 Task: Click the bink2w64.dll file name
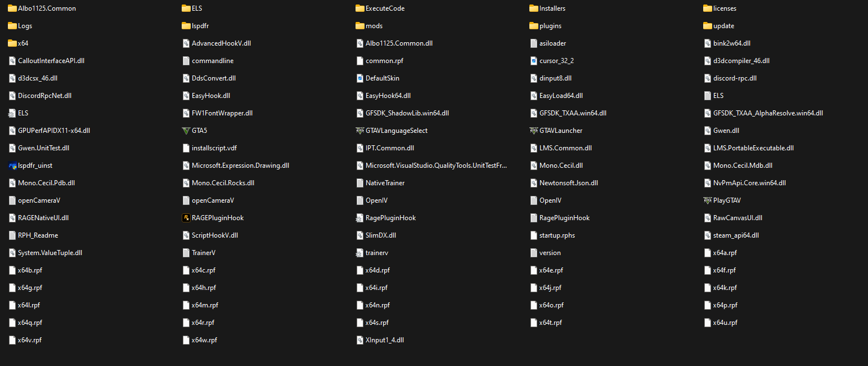coord(732,43)
